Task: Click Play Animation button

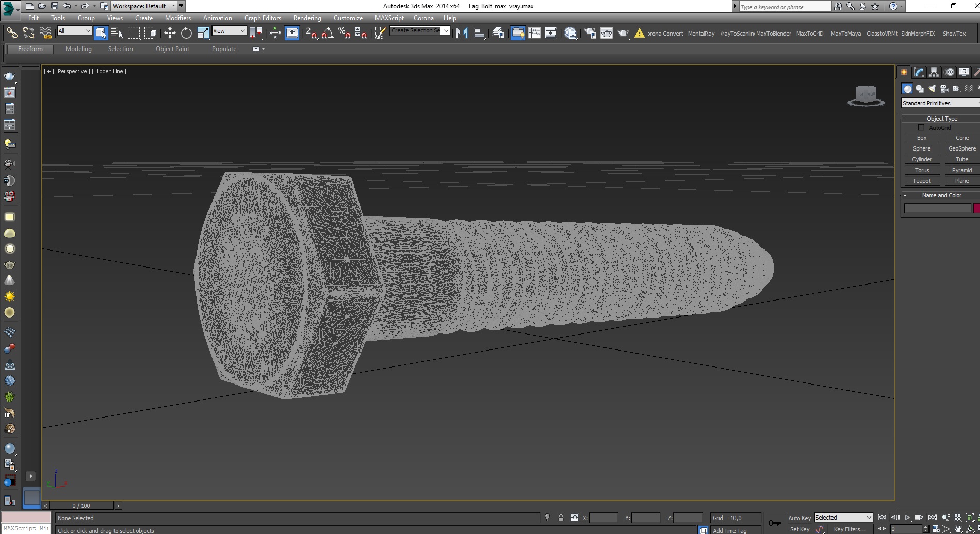Action: [907, 518]
